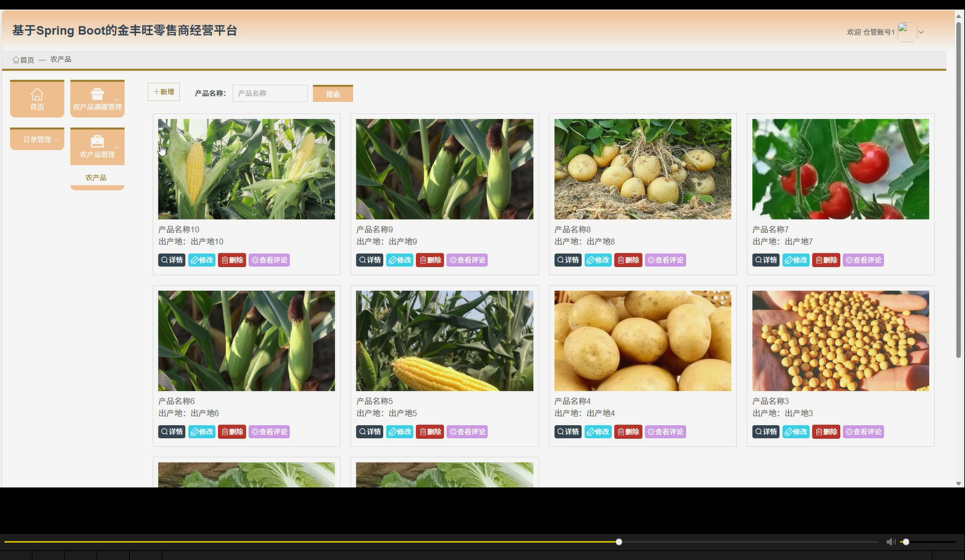Click 修改 for 产品名称6
The image size is (965, 560).
tap(202, 432)
